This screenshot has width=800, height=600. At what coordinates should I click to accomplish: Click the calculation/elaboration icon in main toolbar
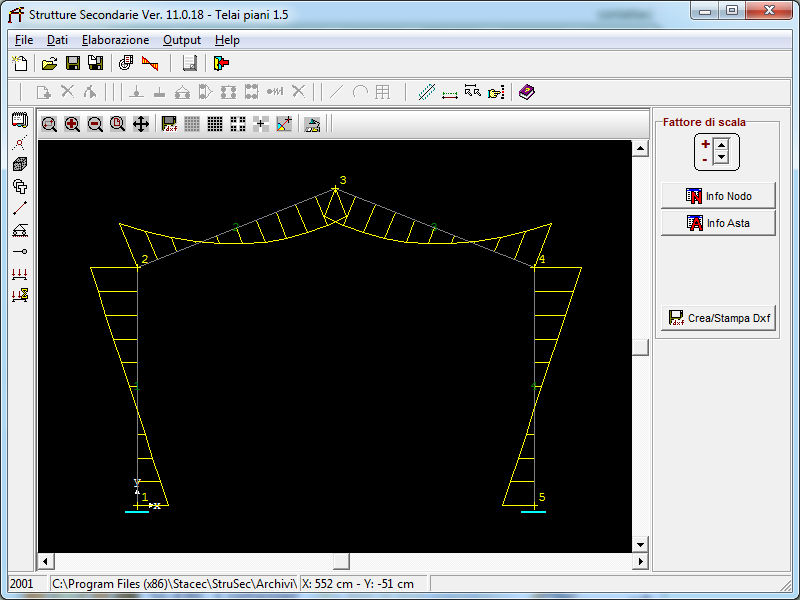(x=126, y=63)
